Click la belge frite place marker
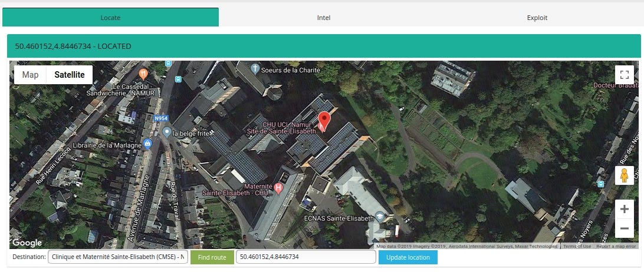 167,132
